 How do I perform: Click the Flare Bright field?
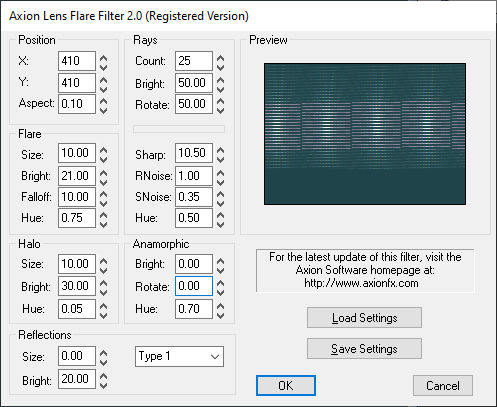point(77,176)
